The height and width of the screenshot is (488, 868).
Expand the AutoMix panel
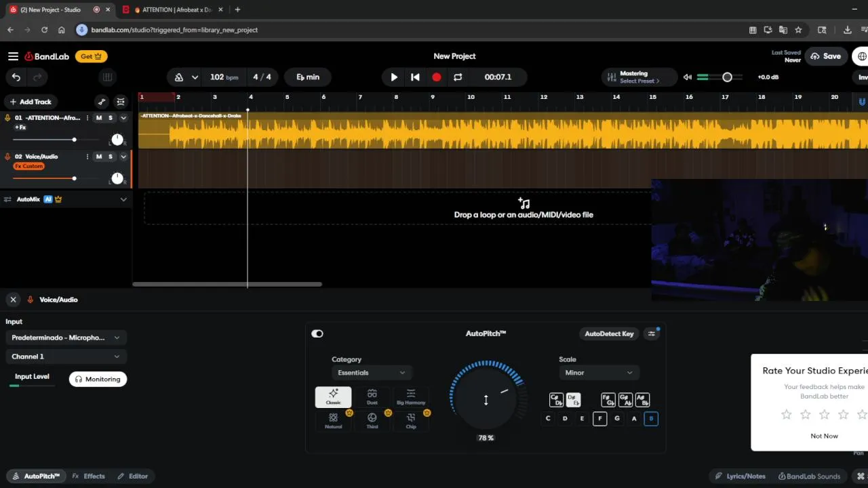coord(123,199)
